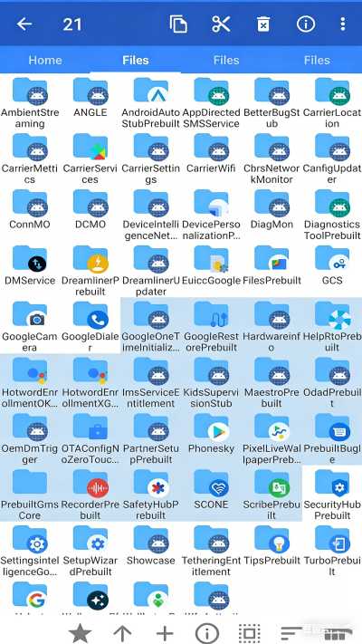Screen dimensions: 362x644
Task: Tap the Copy icon in top toolbar
Action: (178, 24)
